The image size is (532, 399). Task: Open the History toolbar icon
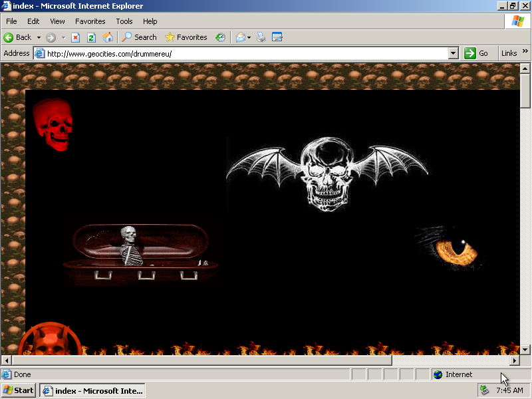coord(220,37)
